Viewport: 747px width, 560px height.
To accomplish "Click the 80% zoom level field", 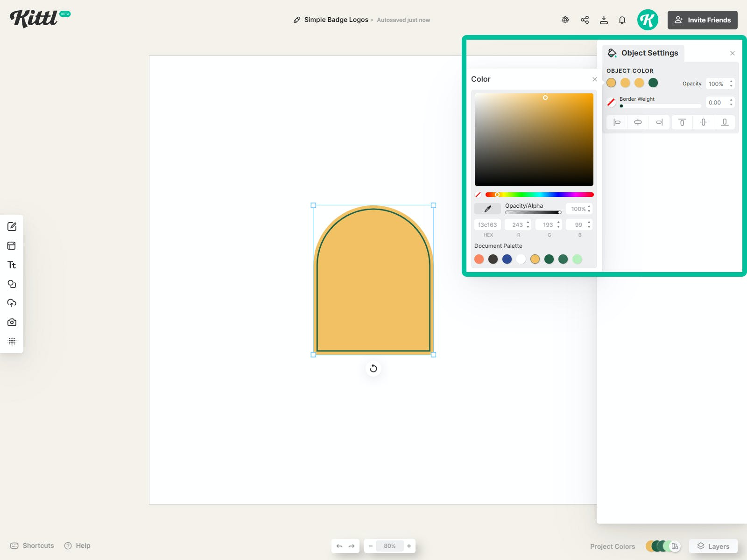I will [x=390, y=546].
